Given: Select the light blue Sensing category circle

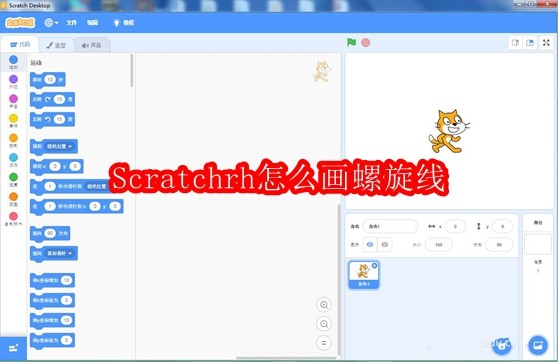Looking at the screenshot, I should (x=13, y=157).
